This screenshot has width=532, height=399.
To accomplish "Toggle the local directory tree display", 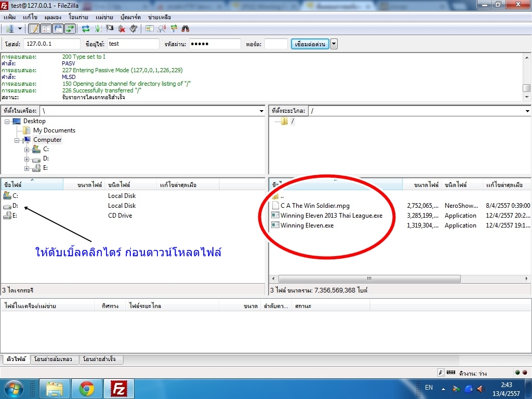I will point(46,29).
